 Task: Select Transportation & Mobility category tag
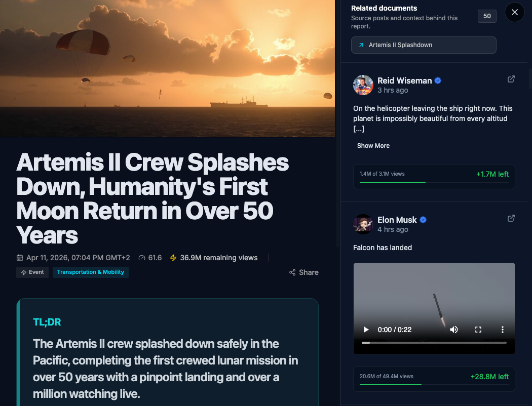pos(91,272)
